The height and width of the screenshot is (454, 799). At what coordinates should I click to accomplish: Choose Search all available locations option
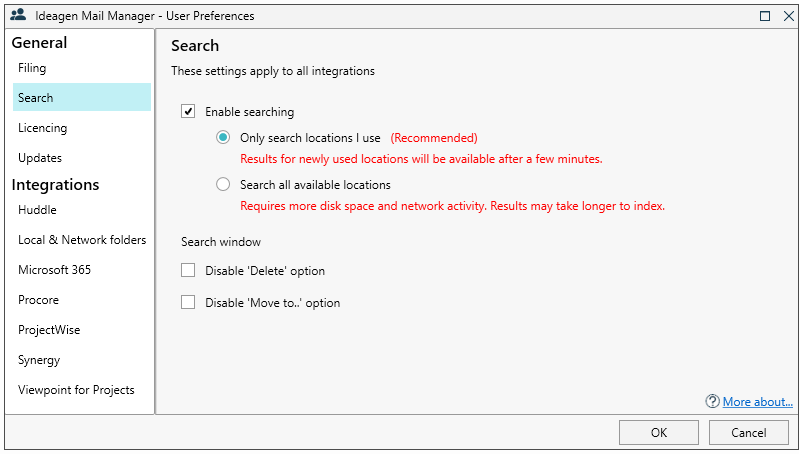coord(223,184)
